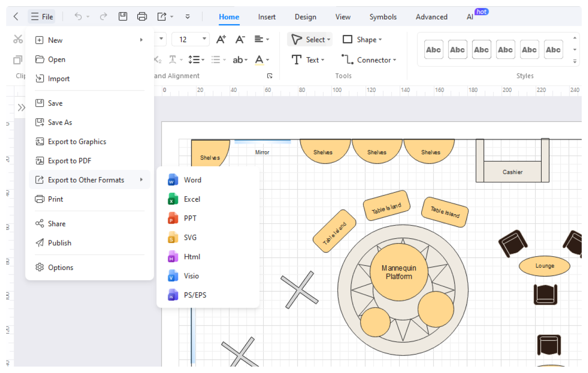Export to Html format
Screen dimensions: 588x373
[208, 257]
